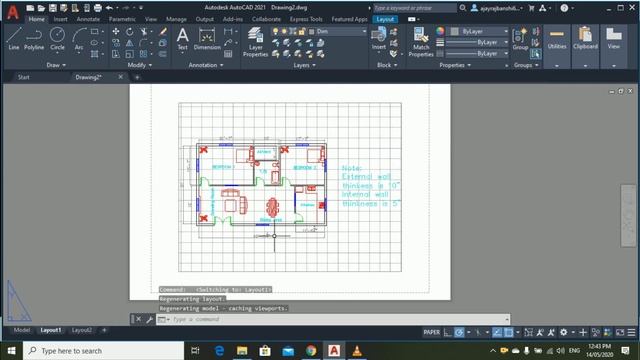
Task: Expand the Modify panel
Action: (x=140, y=65)
